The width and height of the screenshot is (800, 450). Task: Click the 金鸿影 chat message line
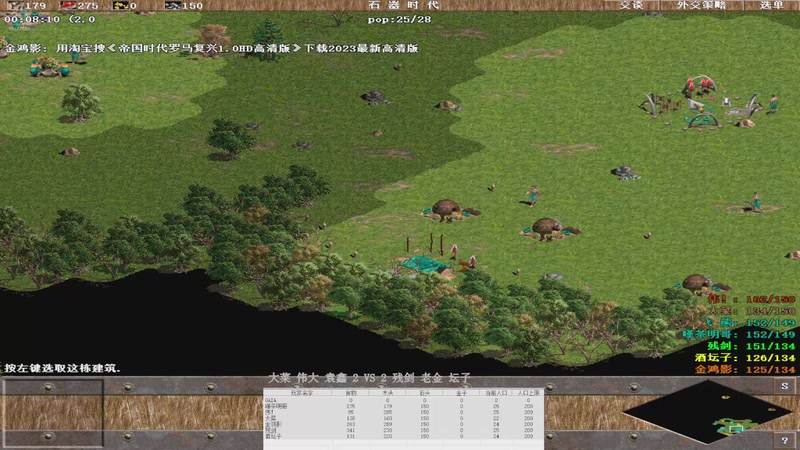coord(211,48)
